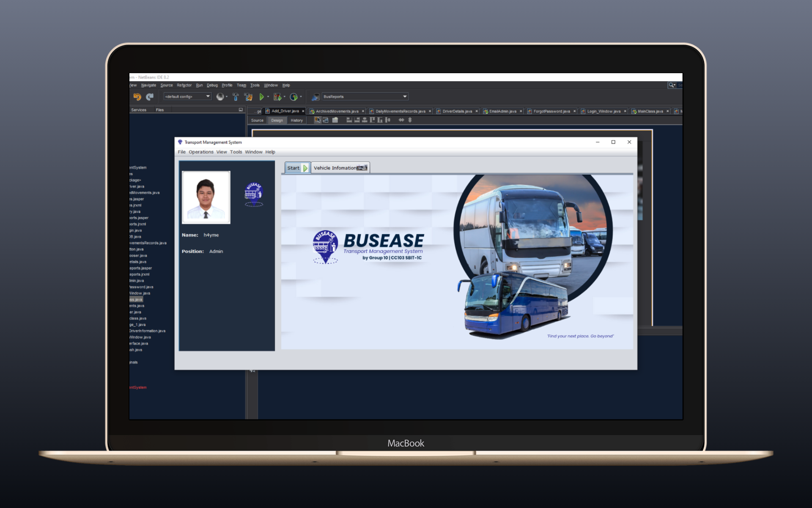Close the EmailAdmin.java tab
Image resolution: width=812 pixels, height=508 pixels.
click(521, 111)
